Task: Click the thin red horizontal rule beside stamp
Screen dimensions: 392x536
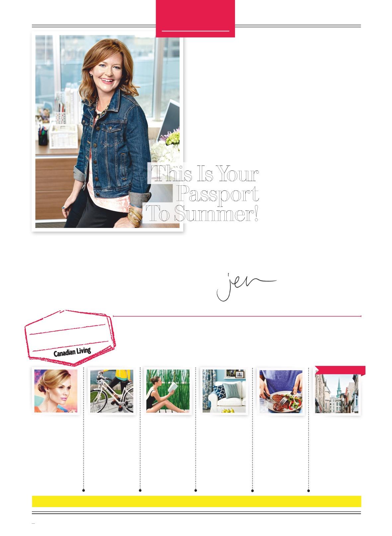Action: 237,316
